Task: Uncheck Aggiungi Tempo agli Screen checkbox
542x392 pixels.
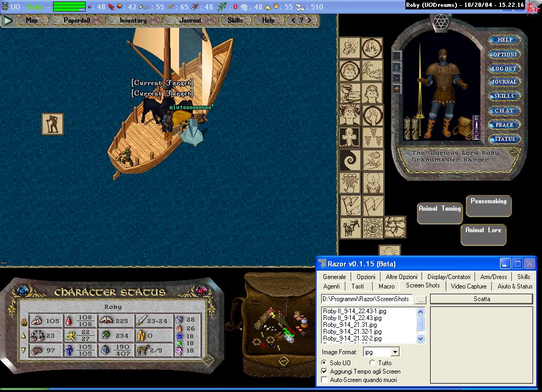Action: click(x=324, y=371)
